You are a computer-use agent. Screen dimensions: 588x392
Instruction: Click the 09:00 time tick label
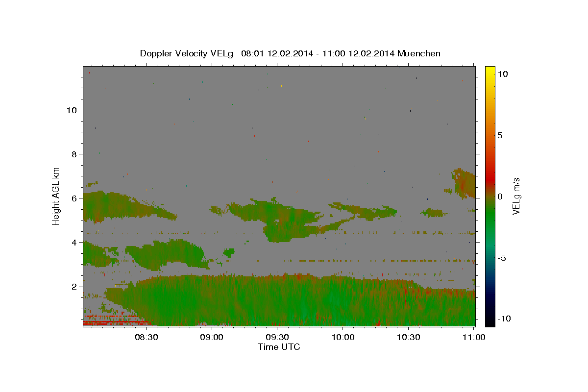(x=212, y=337)
